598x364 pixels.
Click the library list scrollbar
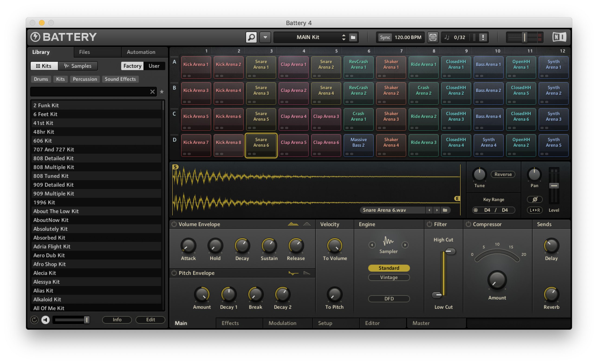click(x=163, y=105)
